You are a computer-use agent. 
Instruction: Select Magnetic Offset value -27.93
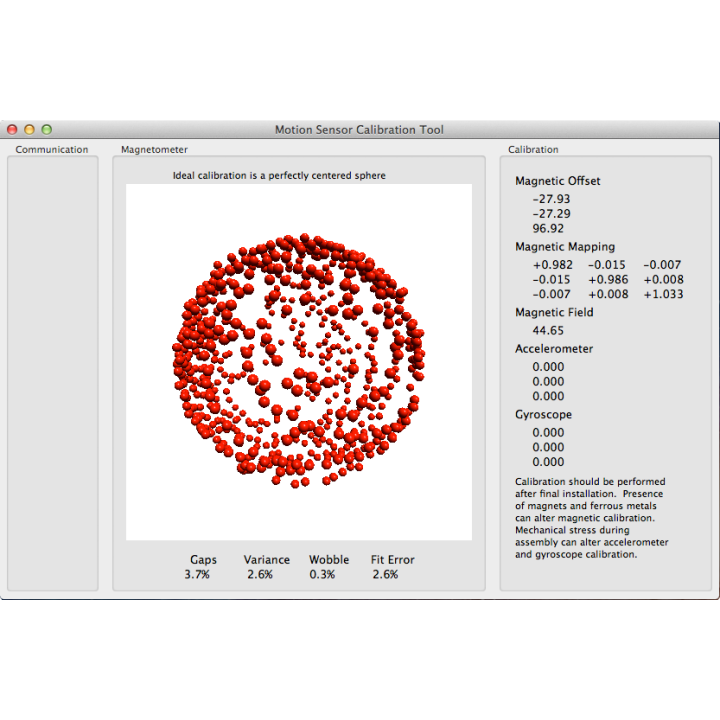click(x=551, y=199)
